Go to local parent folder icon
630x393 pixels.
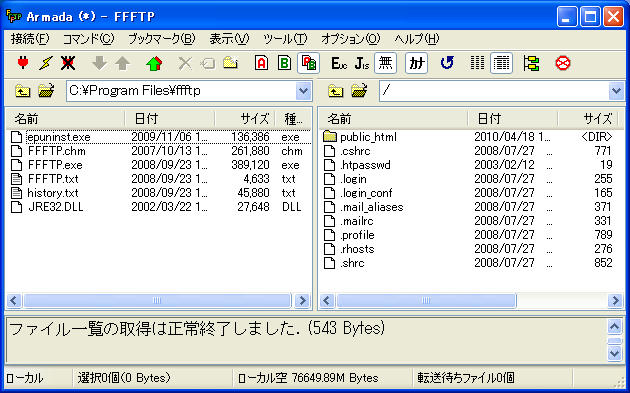point(22,91)
